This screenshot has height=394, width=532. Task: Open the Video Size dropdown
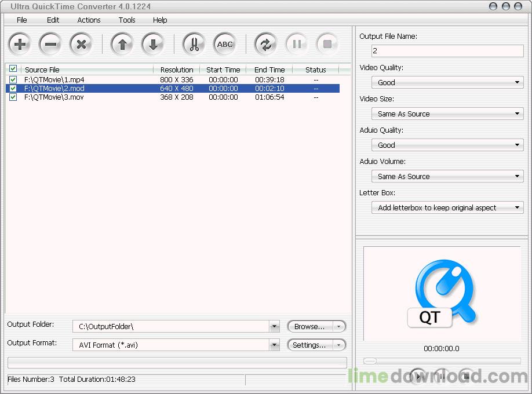click(x=447, y=114)
